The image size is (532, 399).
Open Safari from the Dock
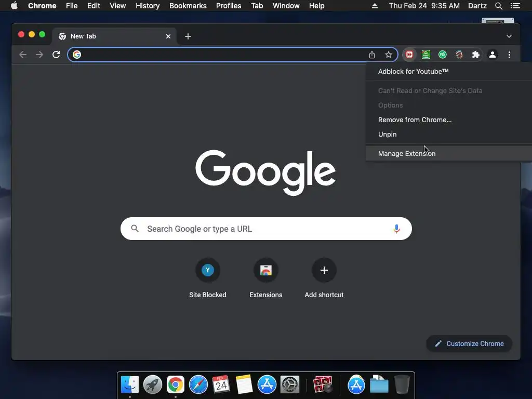(198, 384)
